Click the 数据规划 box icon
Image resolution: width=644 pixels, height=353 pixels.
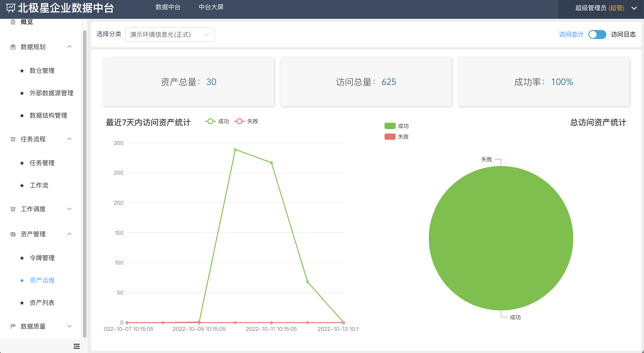click(x=13, y=47)
